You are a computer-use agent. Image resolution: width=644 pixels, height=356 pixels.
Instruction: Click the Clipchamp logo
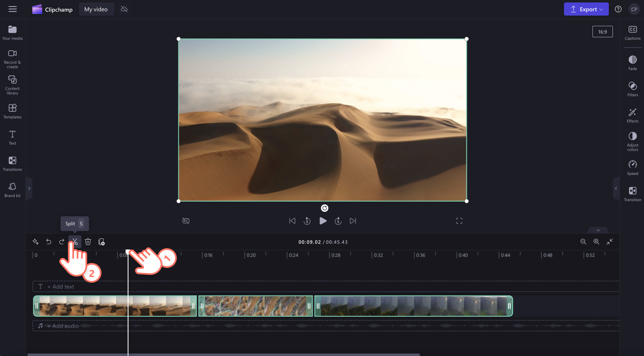point(52,9)
